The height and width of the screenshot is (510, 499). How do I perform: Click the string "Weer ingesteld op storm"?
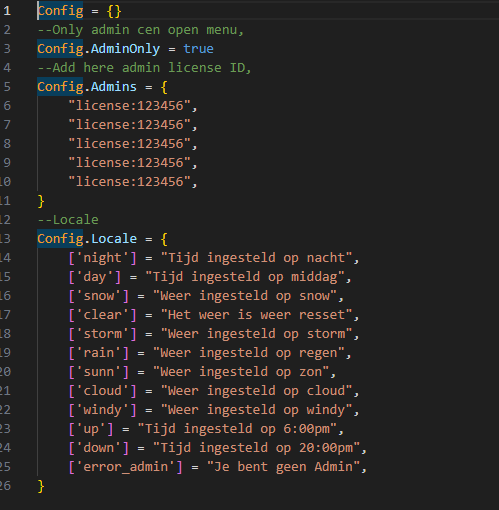pyautogui.click(x=256, y=334)
